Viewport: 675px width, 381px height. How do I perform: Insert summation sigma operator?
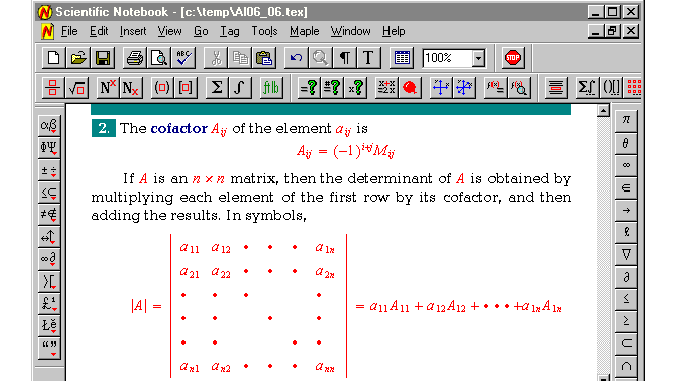pyautogui.click(x=217, y=88)
